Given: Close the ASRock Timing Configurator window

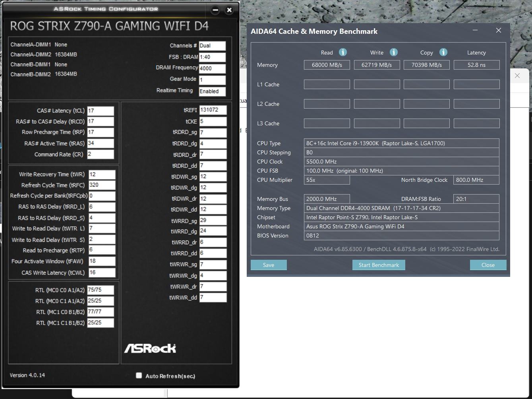Looking at the screenshot, I should [229, 11].
